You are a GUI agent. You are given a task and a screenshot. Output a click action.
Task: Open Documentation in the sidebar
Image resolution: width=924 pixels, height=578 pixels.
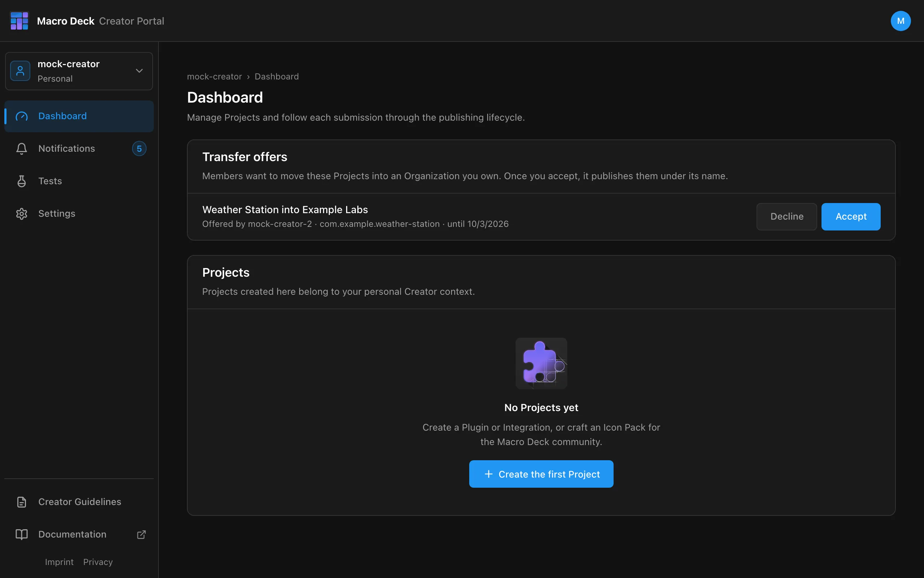pos(79,534)
